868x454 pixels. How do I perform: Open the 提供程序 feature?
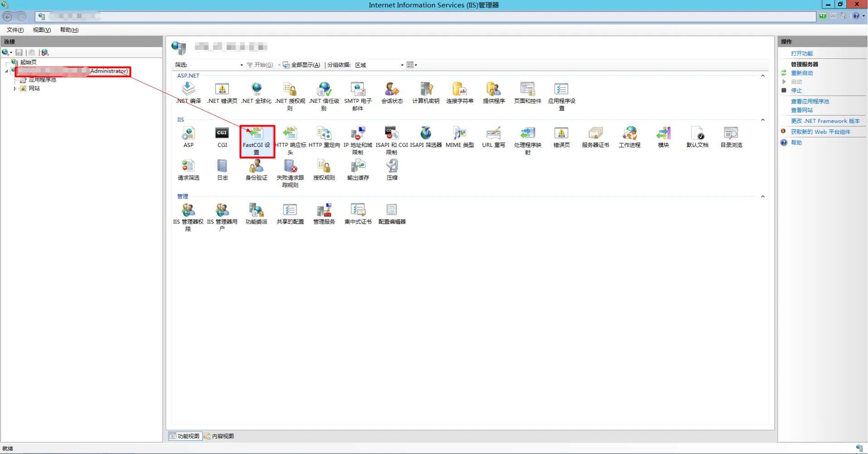494,93
